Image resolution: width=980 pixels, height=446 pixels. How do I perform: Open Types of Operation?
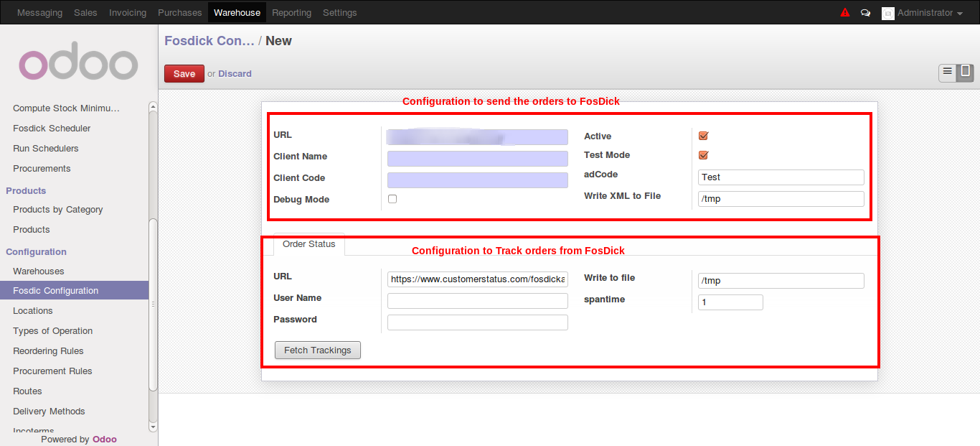coord(53,331)
